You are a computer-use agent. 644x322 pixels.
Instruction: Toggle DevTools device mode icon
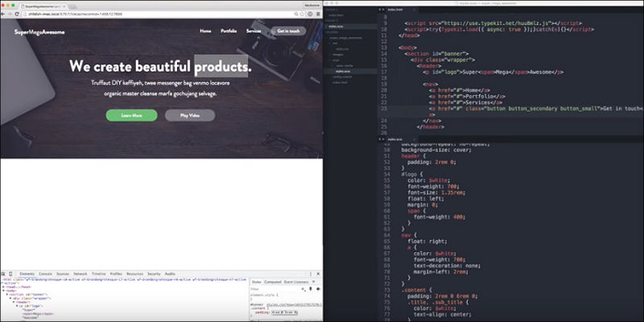click(x=10, y=274)
